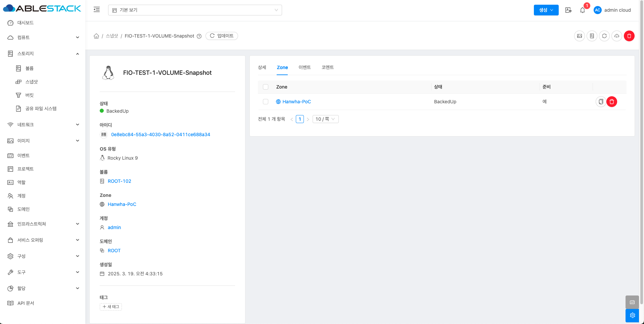Screen dimensions: 644x324
Task: Click the 업데이트 refresh button
Action: coord(222,36)
